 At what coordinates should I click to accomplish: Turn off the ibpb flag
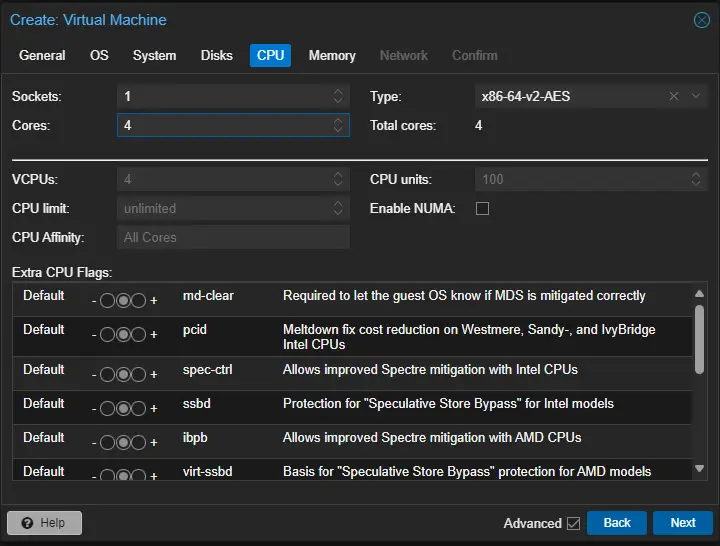click(x=107, y=442)
